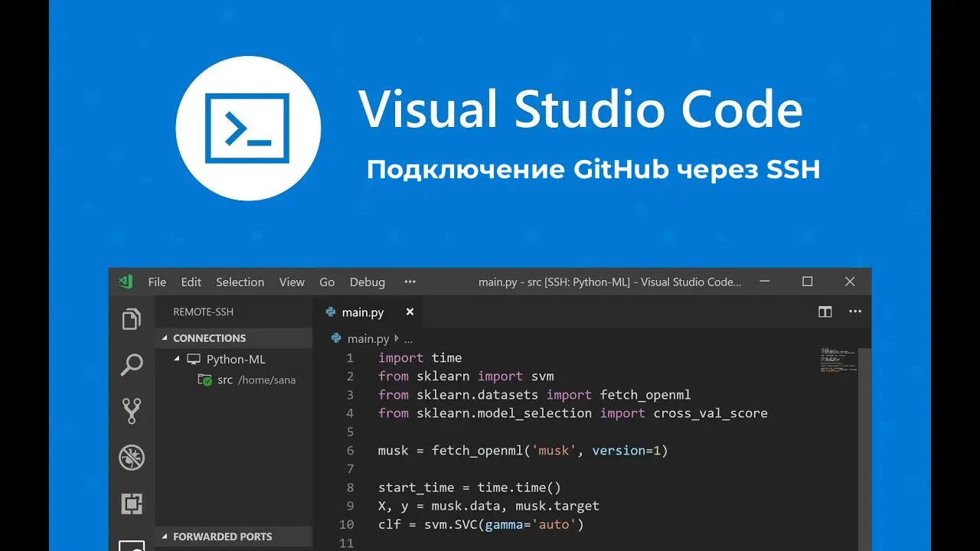
Task: Close the main.py tab
Action: tap(410, 311)
